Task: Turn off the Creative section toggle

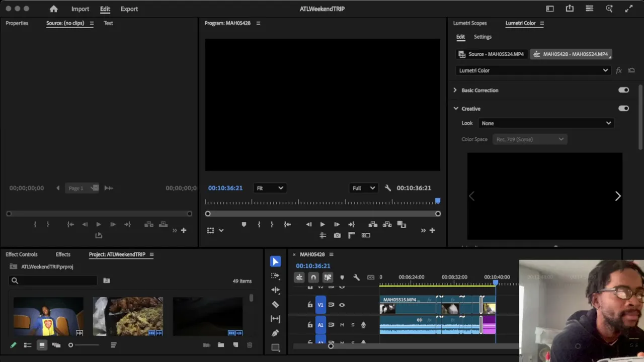Action: (x=624, y=108)
